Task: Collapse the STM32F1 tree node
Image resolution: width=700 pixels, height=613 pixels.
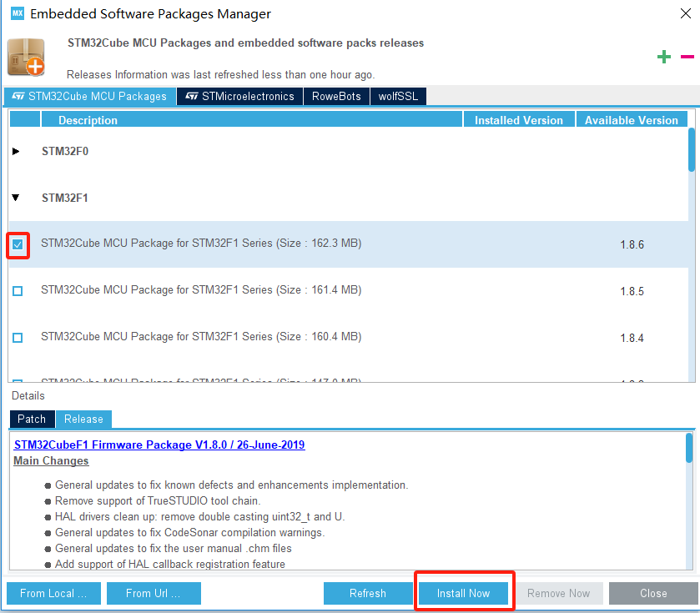Action: tap(16, 198)
